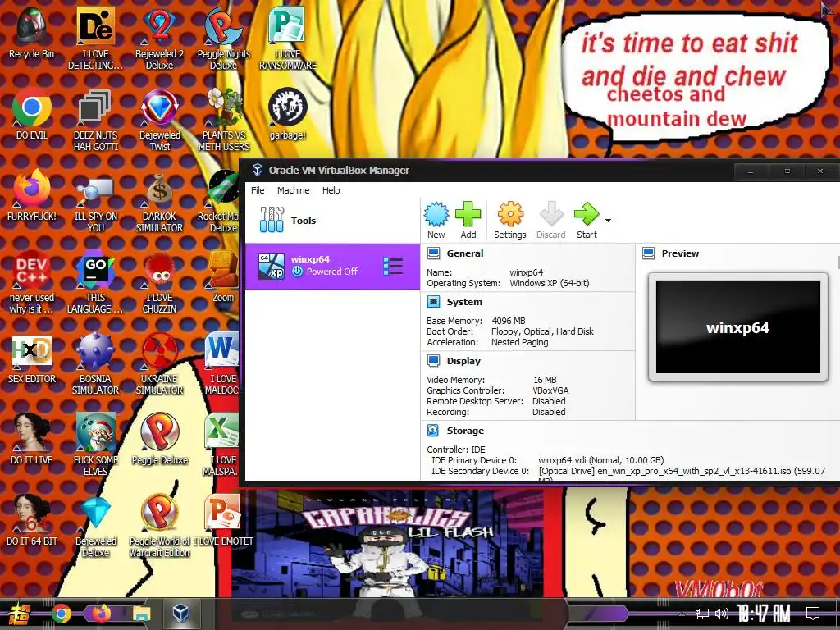Open Bejeweled Twist desktop icon
This screenshot has height=630, width=840.
pos(160,119)
